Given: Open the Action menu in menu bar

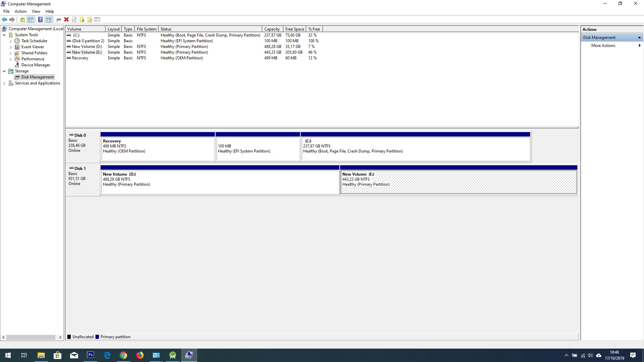Looking at the screenshot, I should pos(20,11).
